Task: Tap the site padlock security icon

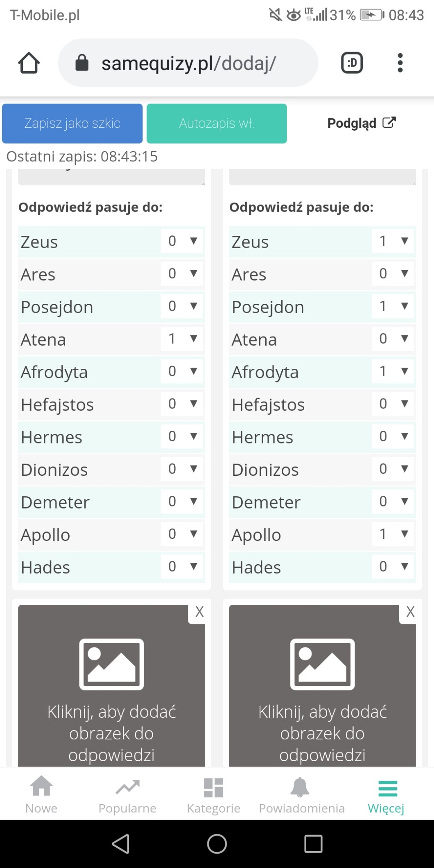Action: (x=82, y=63)
